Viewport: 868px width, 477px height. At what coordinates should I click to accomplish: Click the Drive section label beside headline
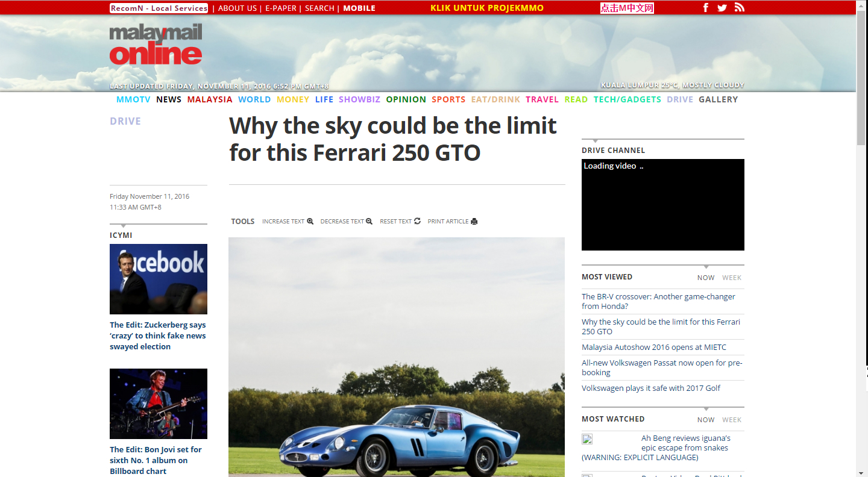(x=125, y=121)
